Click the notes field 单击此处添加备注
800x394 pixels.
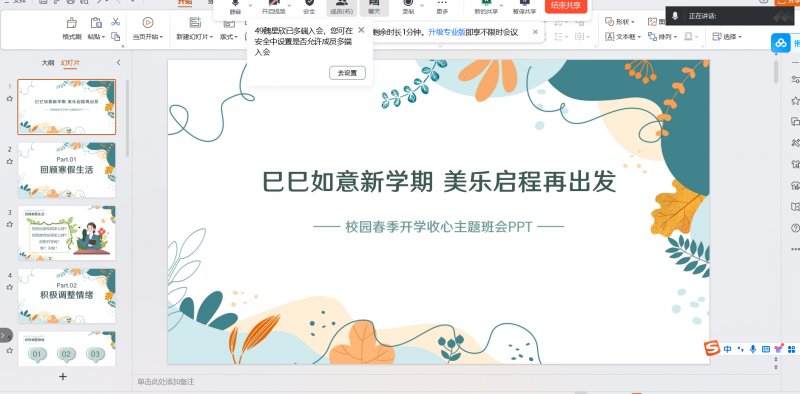166,382
